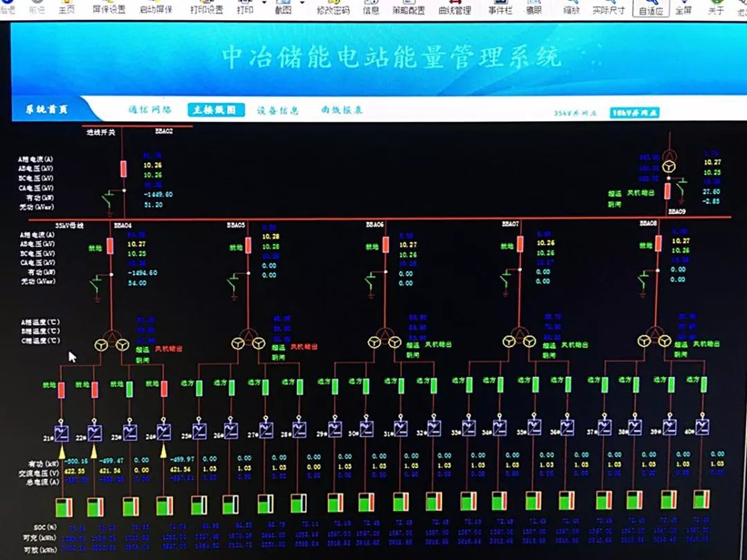The height and width of the screenshot is (560, 747).
Task: Click the 30# PCS converter icon
Action: click(367, 428)
